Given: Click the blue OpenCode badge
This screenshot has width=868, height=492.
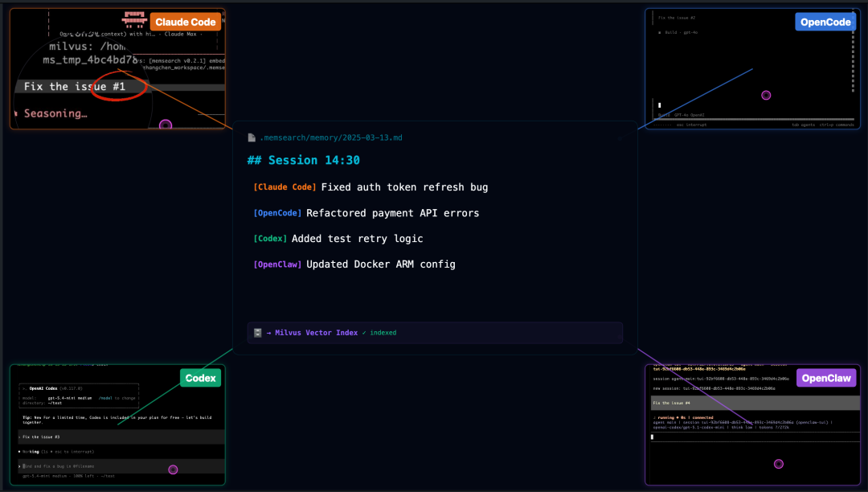Looking at the screenshot, I should 825,23.
